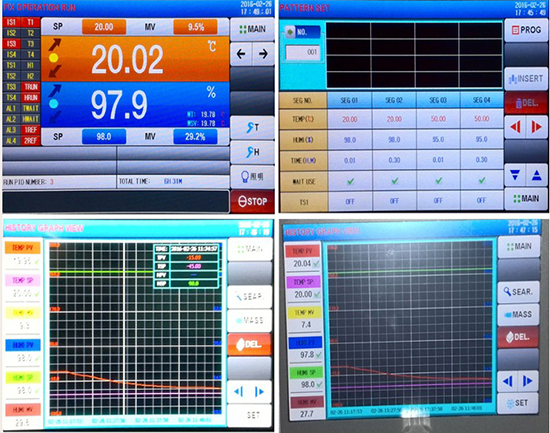The height and width of the screenshot is (433, 550).
Task: Delete segment with red DEL. button
Action: pos(526,103)
